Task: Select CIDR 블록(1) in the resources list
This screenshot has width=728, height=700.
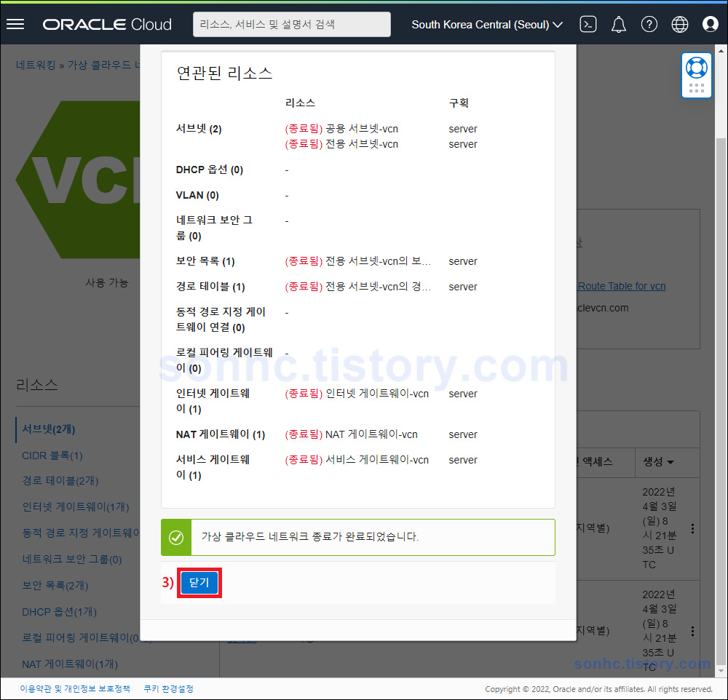Action: point(52,456)
